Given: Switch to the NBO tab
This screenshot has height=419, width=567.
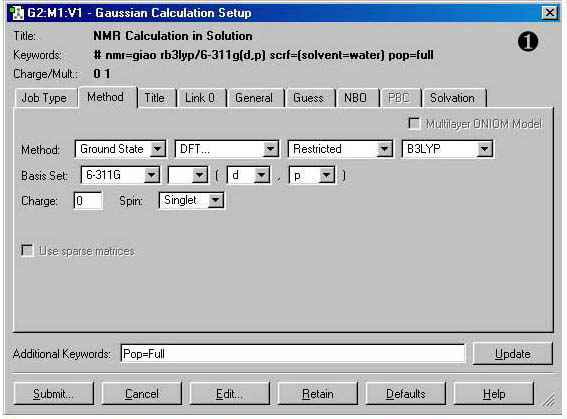Looking at the screenshot, I should click(x=357, y=98).
